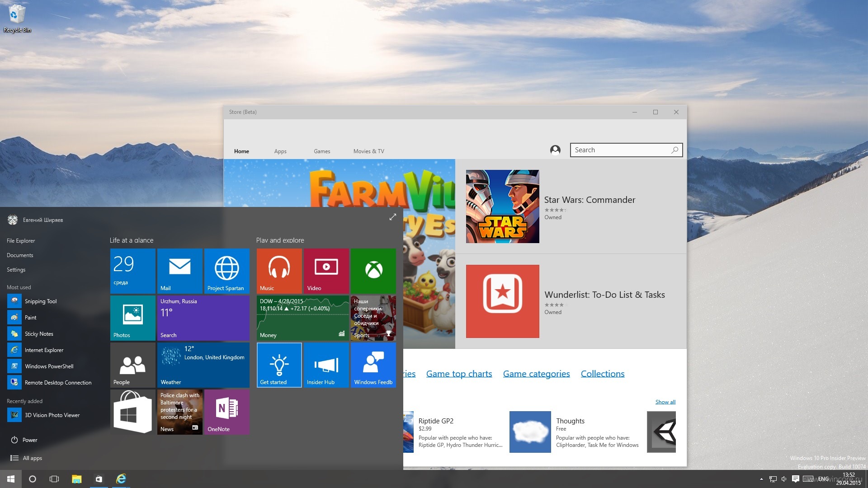Open Wunderlist app thumbnail
Screen dimensions: 868x488
pos(502,301)
